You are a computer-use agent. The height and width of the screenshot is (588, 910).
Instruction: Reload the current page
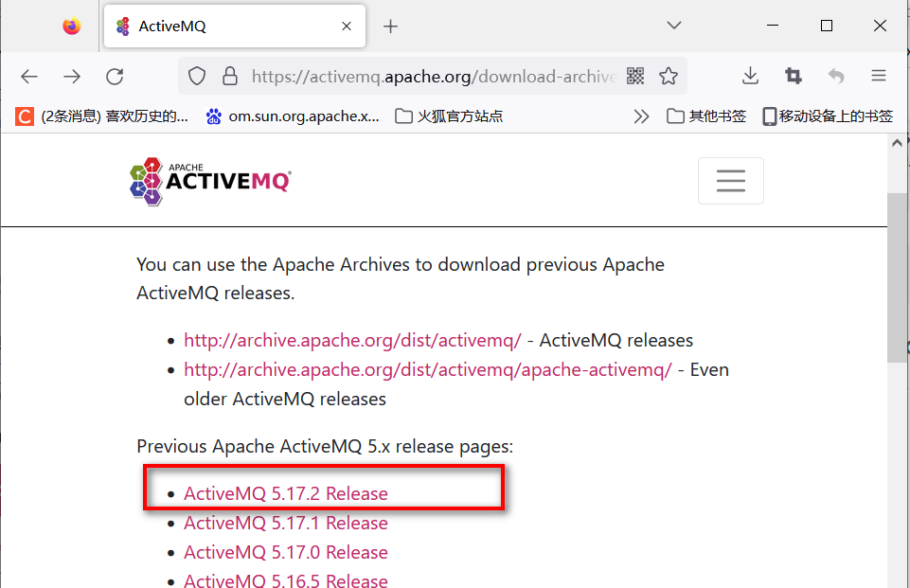click(x=116, y=76)
